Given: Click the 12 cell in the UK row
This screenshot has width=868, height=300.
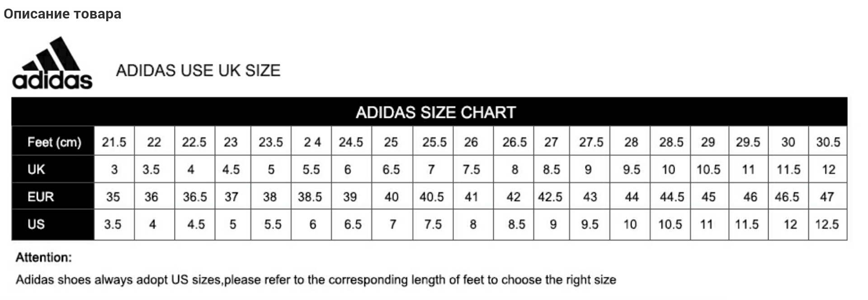Looking at the screenshot, I should click(828, 169).
